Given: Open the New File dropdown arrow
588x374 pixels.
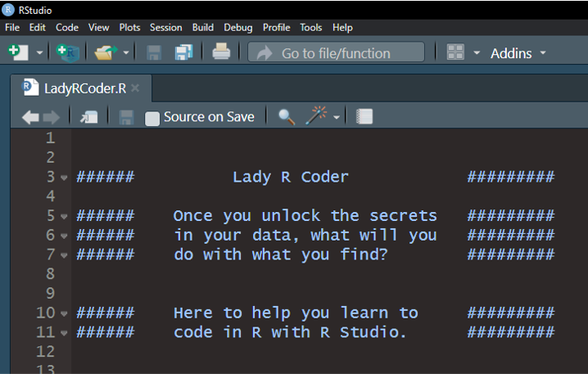Looking at the screenshot, I should (39, 53).
